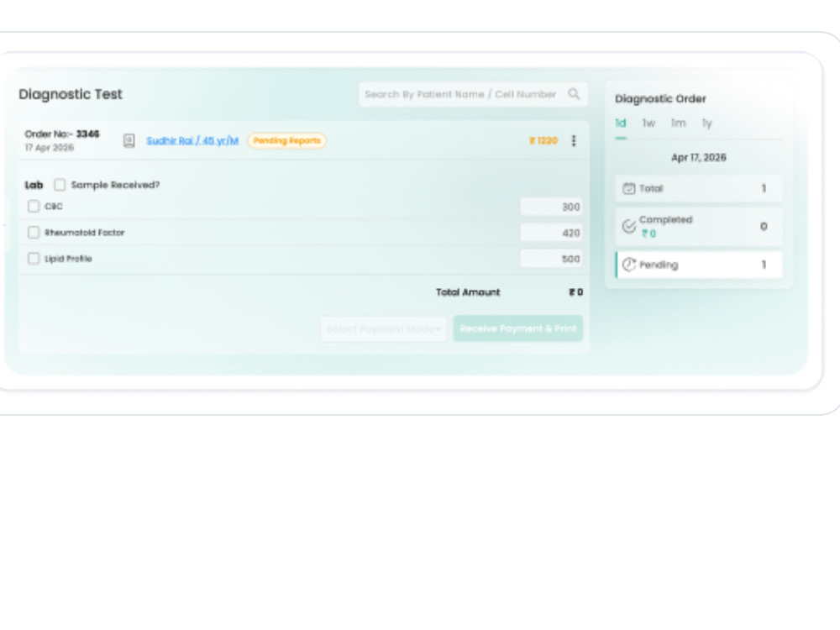Focus the patient name search field

(x=473, y=94)
